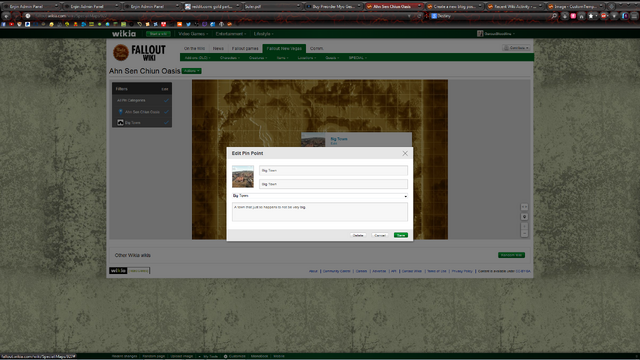Select the Fallout New Vegas tab
This screenshot has height=360, width=640.
point(284,49)
